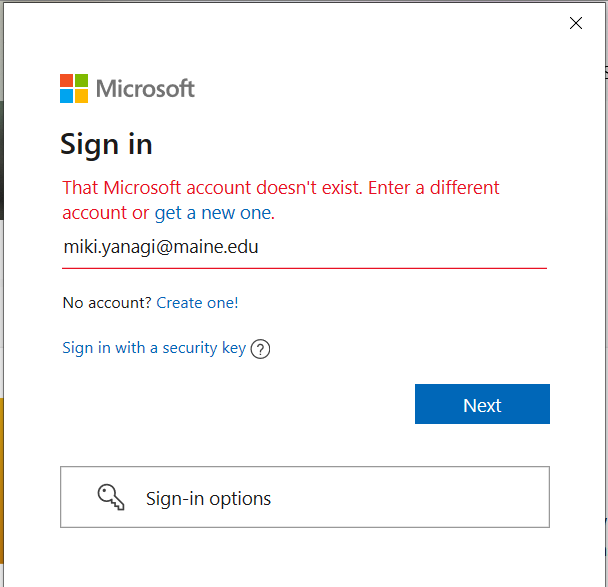Image resolution: width=608 pixels, height=587 pixels.
Task: Click the red underline beneath the email field
Action: (304, 268)
